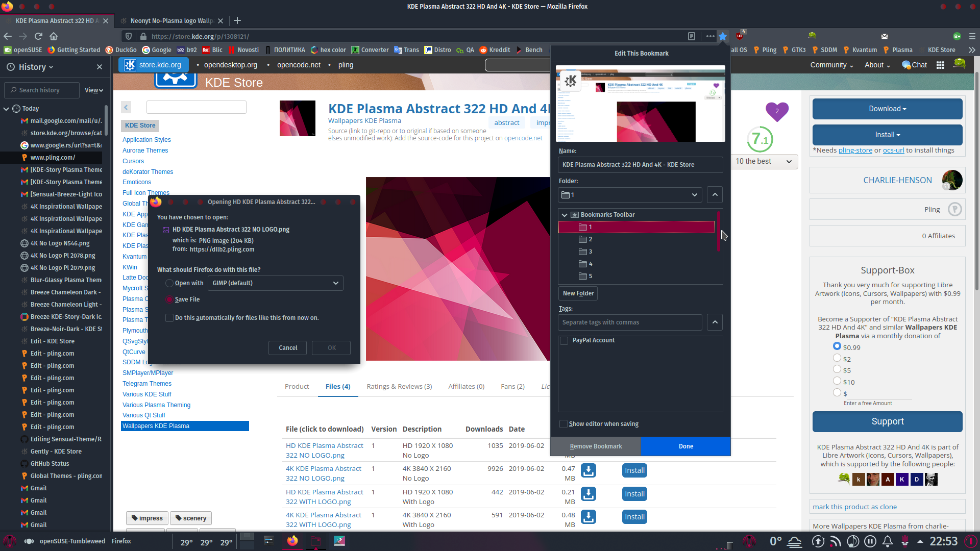Click the purple heart fan icon
This screenshot has width=980, height=551.
click(777, 111)
